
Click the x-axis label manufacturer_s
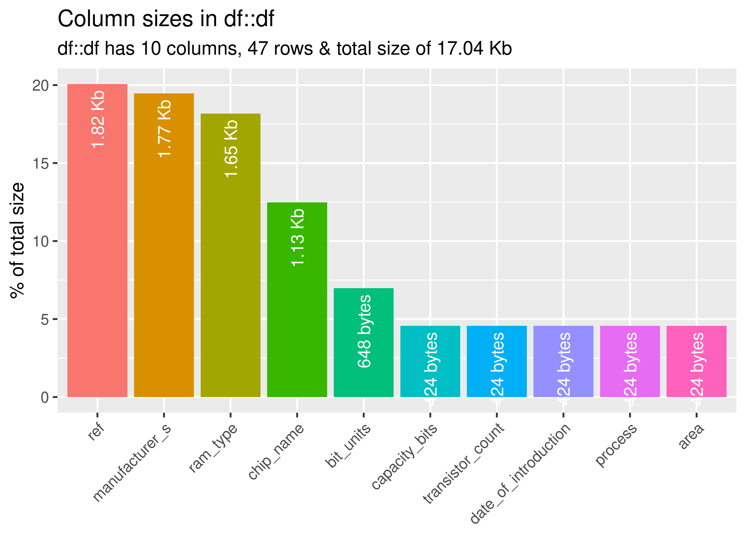coord(132,463)
